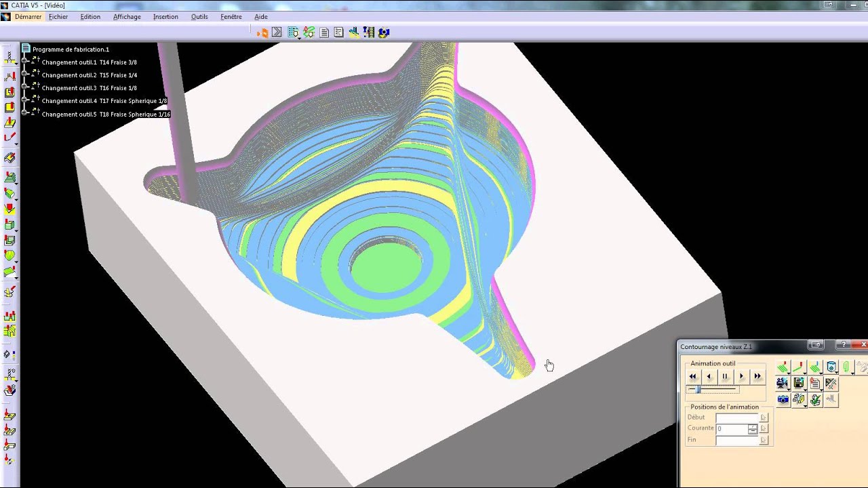Image resolution: width=868 pixels, height=488 pixels.
Task: Move the animation progress slider
Action: [x=698, y=389]
